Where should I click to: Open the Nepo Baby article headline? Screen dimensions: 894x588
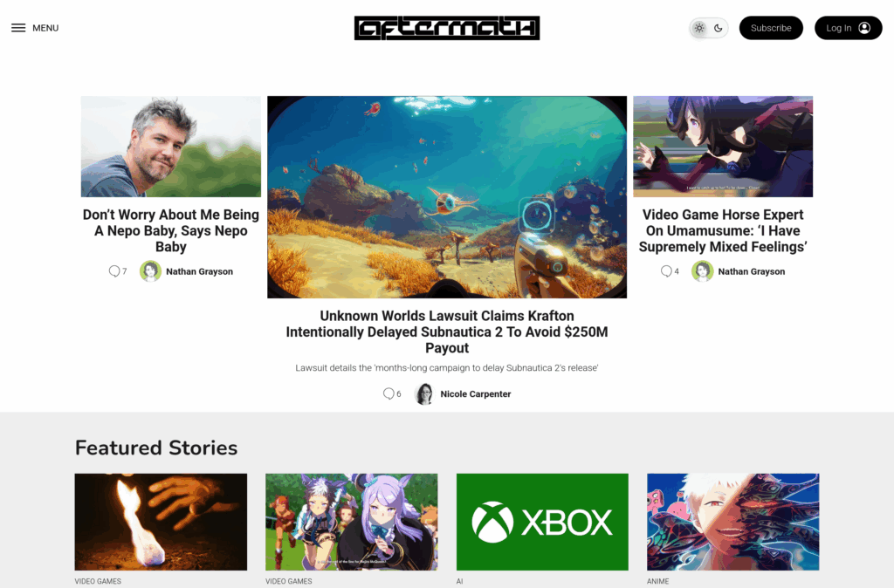click(x=171, y=231)
